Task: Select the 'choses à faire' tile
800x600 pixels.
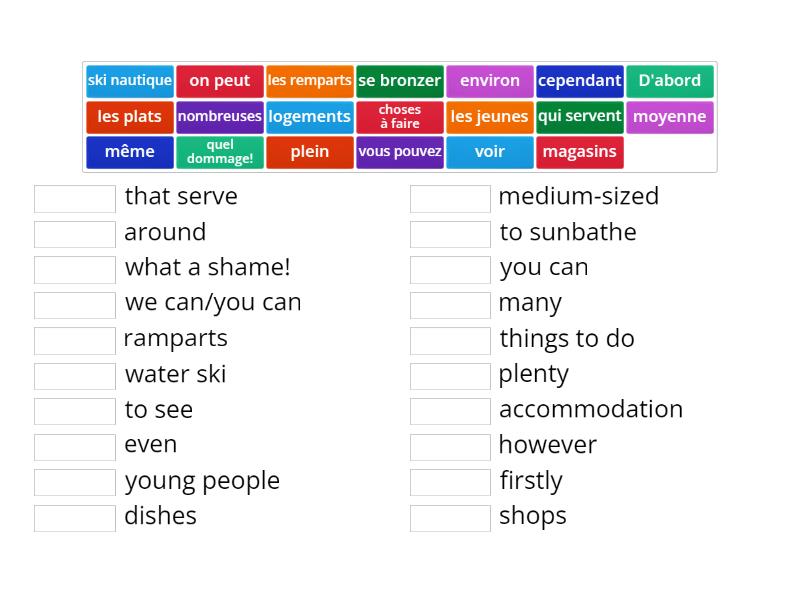Action: click(400, 117)
